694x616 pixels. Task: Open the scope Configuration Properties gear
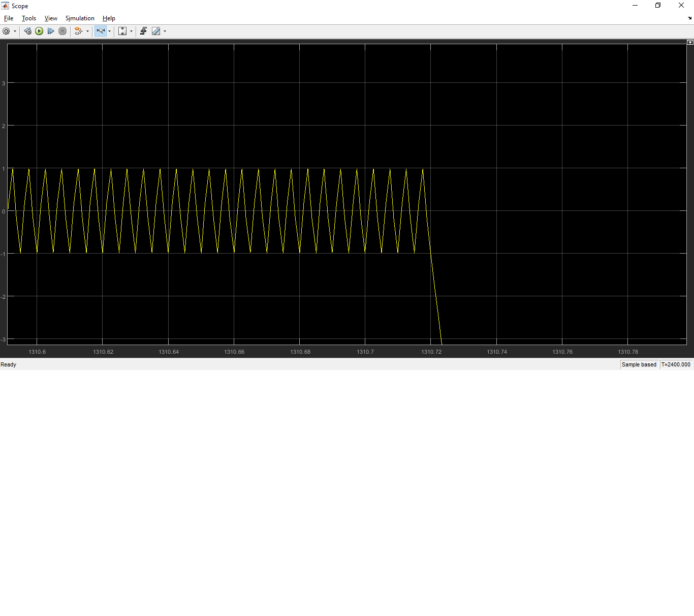tap(6, 32)
